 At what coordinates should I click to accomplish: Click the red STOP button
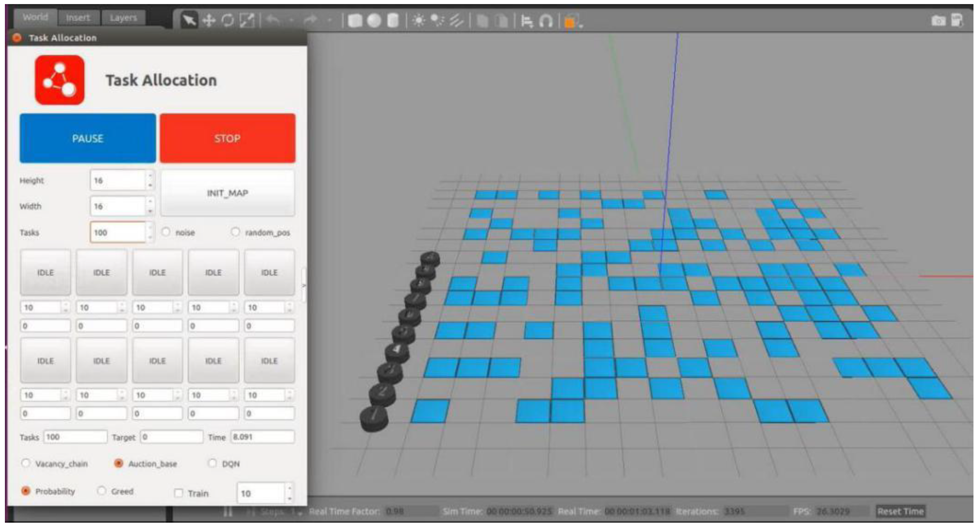click(227, 138)
